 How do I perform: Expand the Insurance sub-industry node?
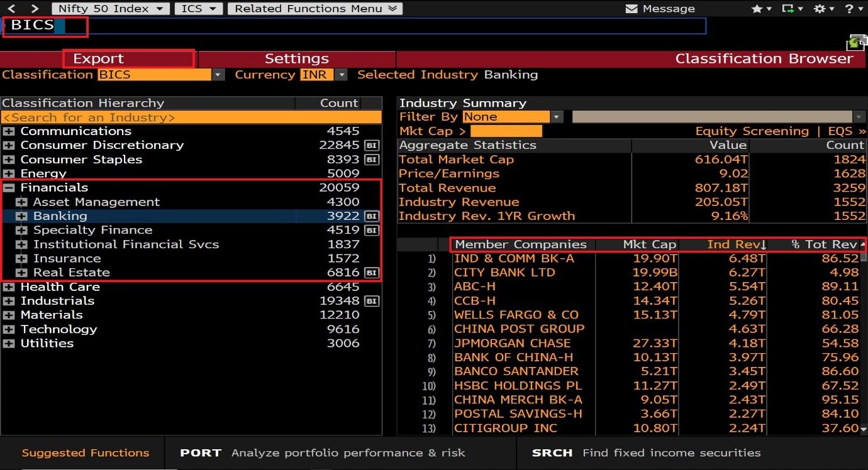click(22, 258)
